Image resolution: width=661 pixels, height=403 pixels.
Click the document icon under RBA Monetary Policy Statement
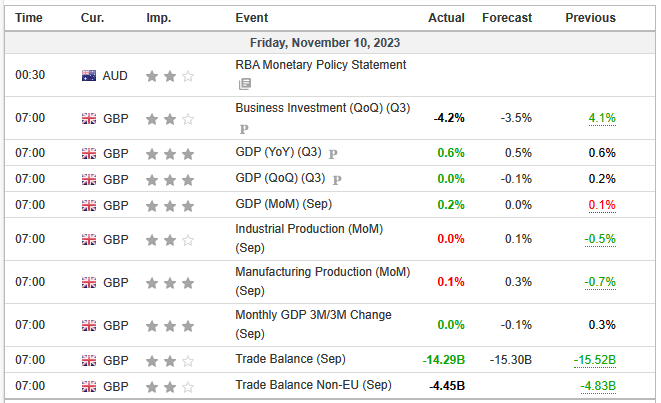click(244, 84)
